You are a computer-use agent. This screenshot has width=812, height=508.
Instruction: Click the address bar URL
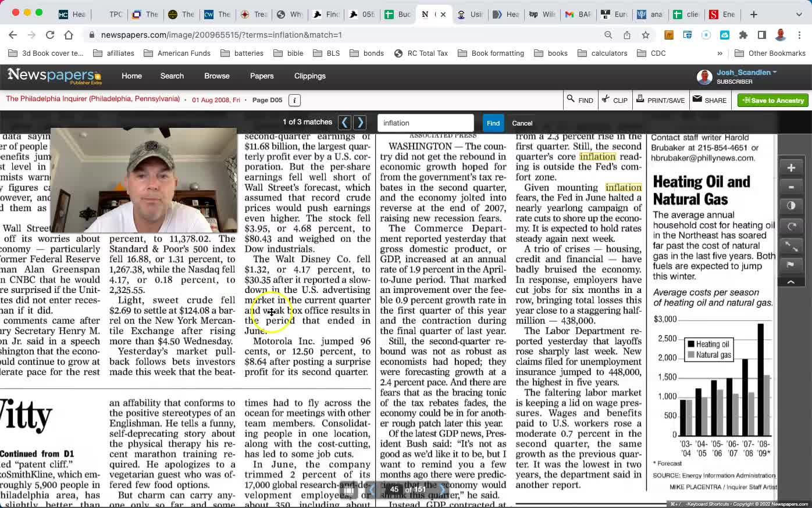click(221, 35)
